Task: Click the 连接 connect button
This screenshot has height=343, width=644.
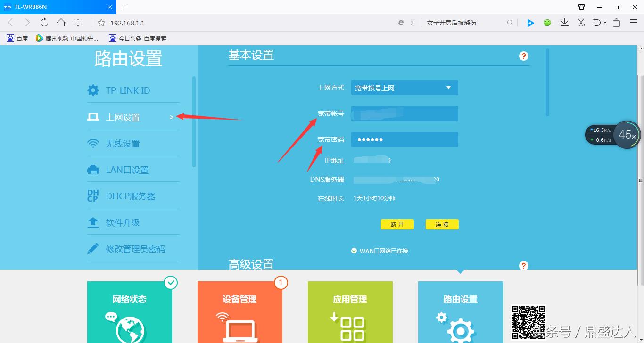Action: click(x=442, y=224)
